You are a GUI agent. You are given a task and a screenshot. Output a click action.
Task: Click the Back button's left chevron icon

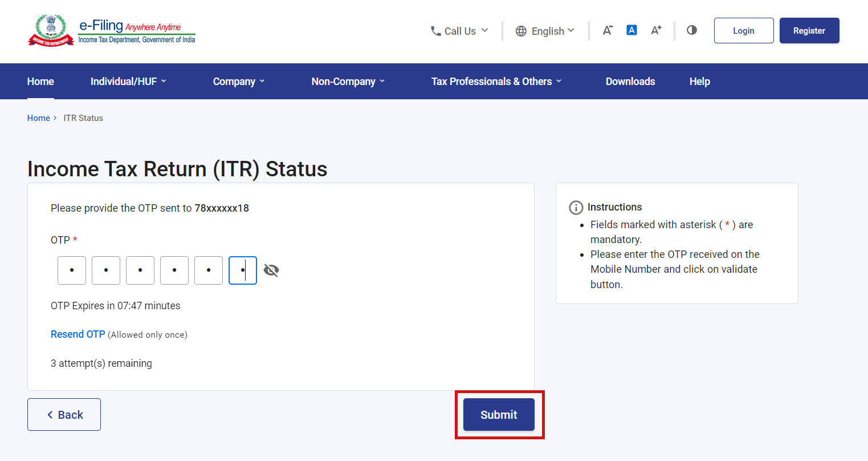pos(50,414)
